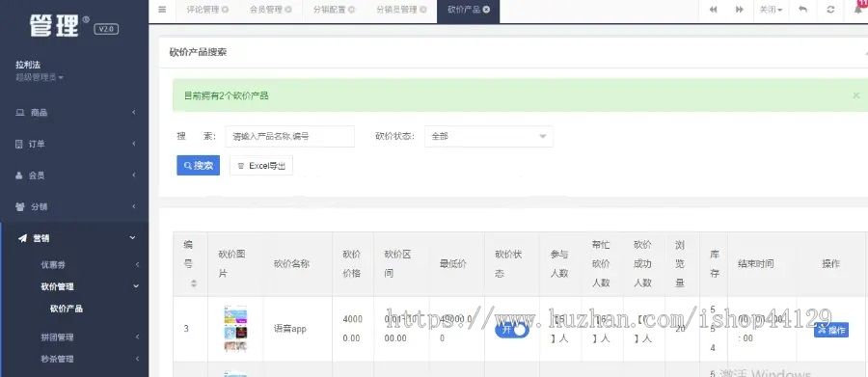Click the Excel导出 button
Viewport: 868px width, 377px height.
(x=261, y=165)
